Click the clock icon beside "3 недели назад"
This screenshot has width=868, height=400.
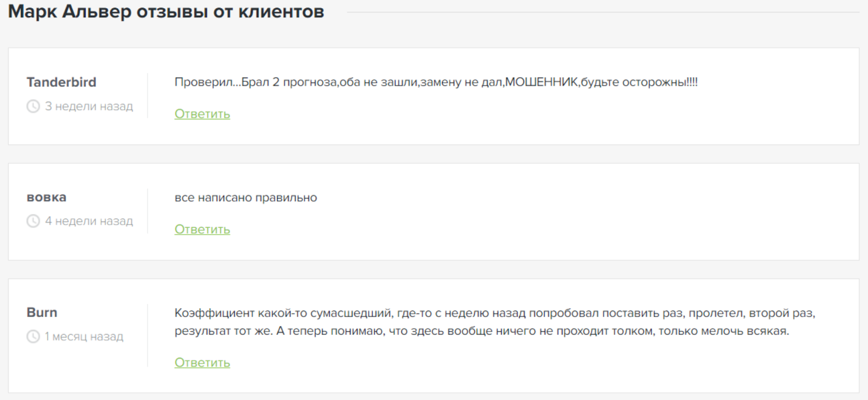point(33,106)
